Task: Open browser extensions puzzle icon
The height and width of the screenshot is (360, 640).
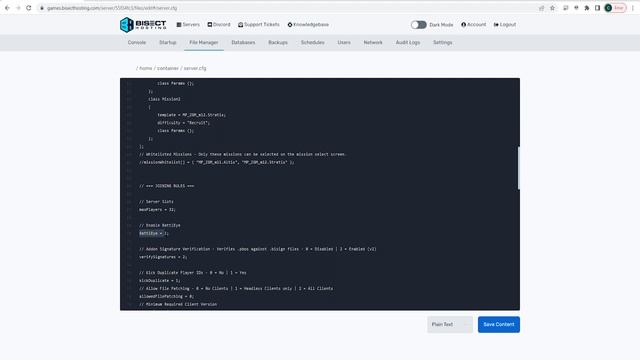Action: (587, 8)
